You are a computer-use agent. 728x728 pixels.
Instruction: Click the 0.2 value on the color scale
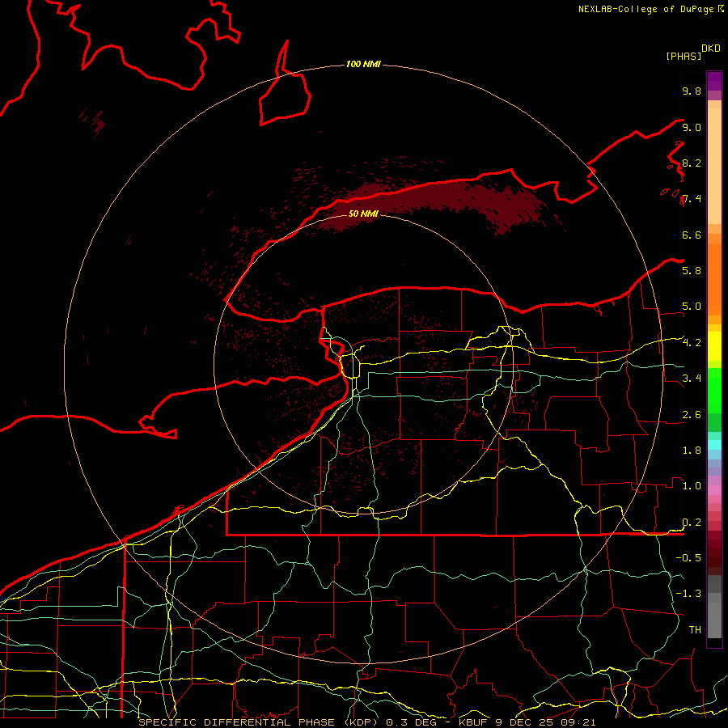(692, 523)
